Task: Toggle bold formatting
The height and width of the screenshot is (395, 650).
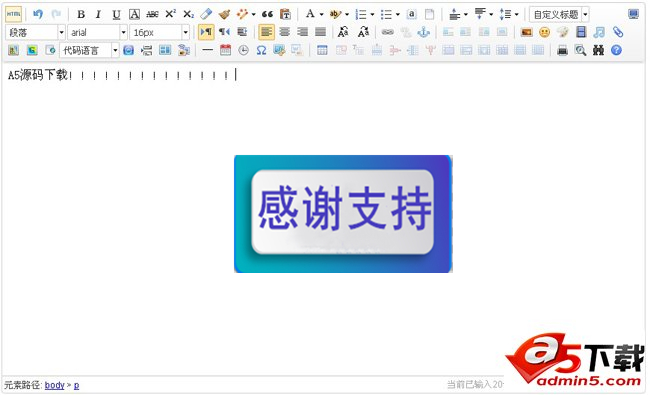Action: pos(81,15)
